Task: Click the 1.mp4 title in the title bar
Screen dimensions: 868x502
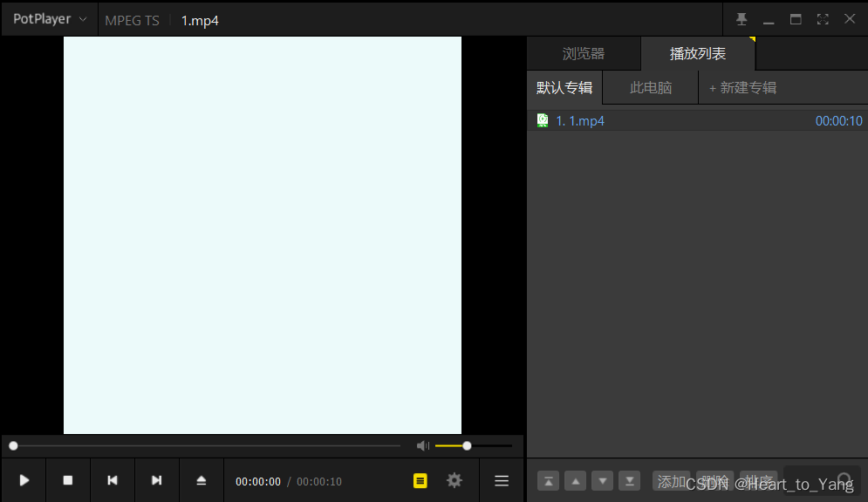Action: 200,20
